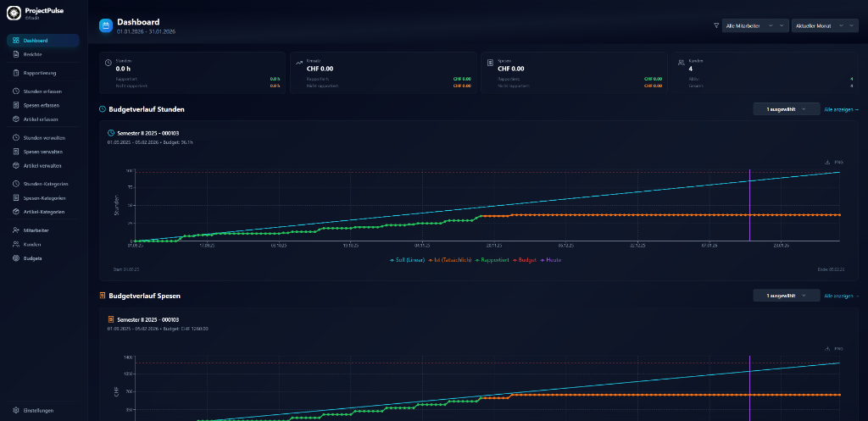Open Kunden page in sidebar
Viewport: 868px width, 421px height.
(x=42, y=244)
